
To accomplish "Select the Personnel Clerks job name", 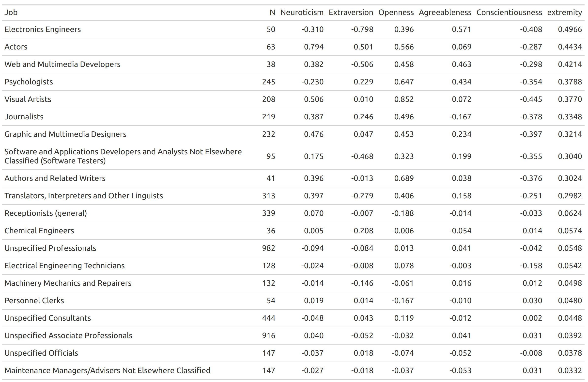I will tap(34, 301).
